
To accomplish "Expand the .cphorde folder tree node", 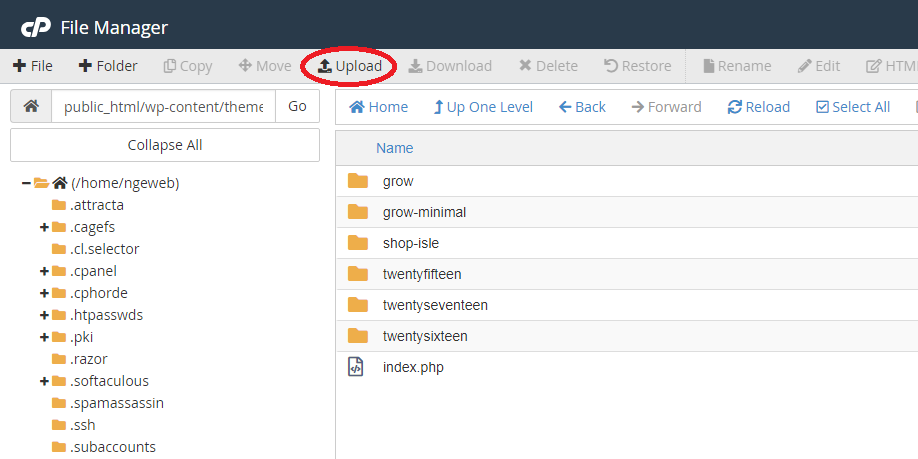I will [x=44, y=293].
